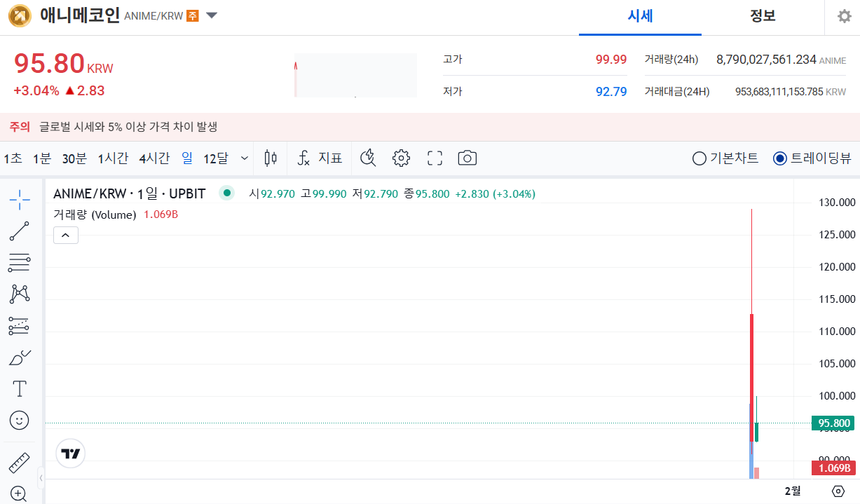Image resolution: width=860 pixels, height=504 pixels.
Task: Click the 1.069B volume label on axis
Action: [833, 468]
